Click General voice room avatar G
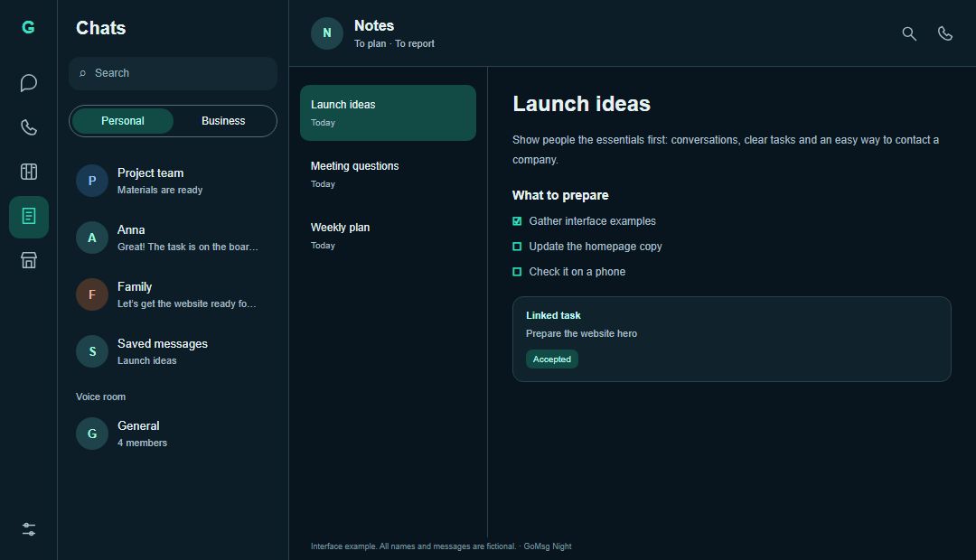The width and height of the screenshot is (976, 560). [x=92, y=434]
